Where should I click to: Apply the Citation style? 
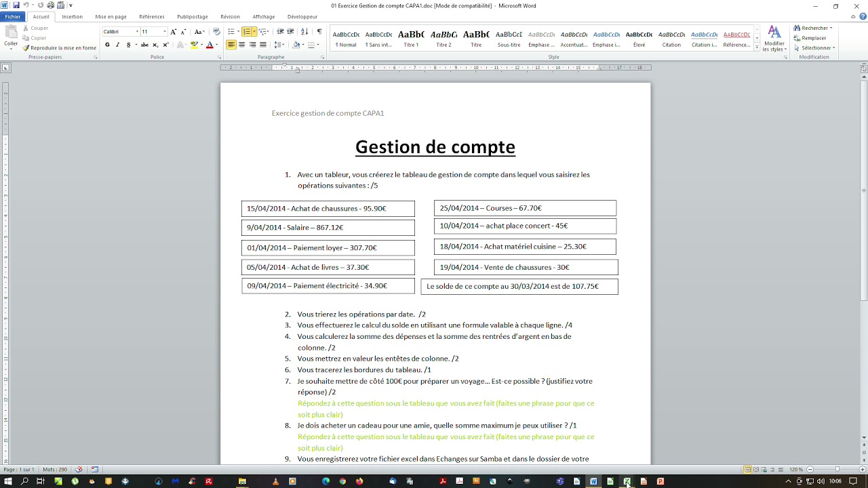pyautogui.click(x=671, y=39)
